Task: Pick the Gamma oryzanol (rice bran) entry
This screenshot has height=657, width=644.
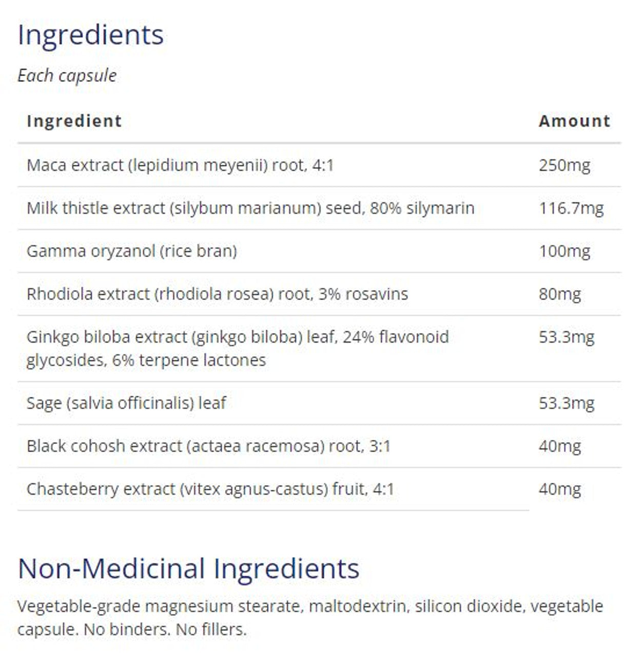Action: click(x=132, y=251)
